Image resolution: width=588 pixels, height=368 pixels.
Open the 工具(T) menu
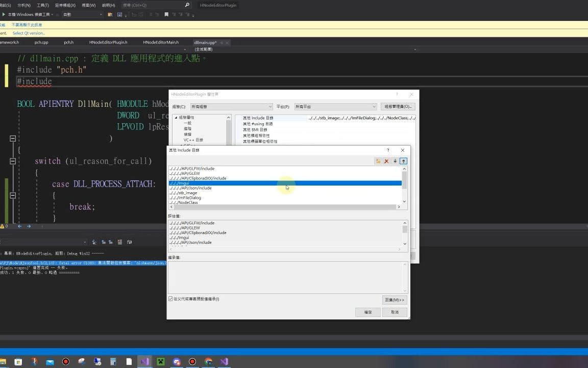tap(43, 5)
